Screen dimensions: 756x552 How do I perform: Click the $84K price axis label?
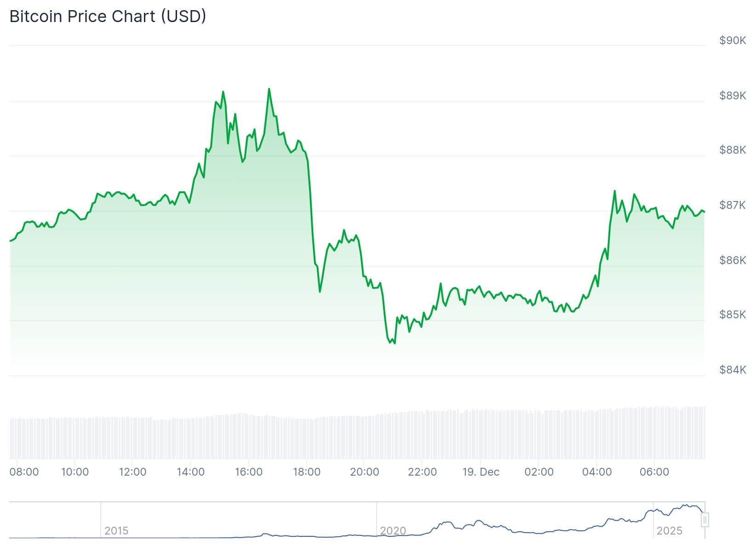point(733,370)
